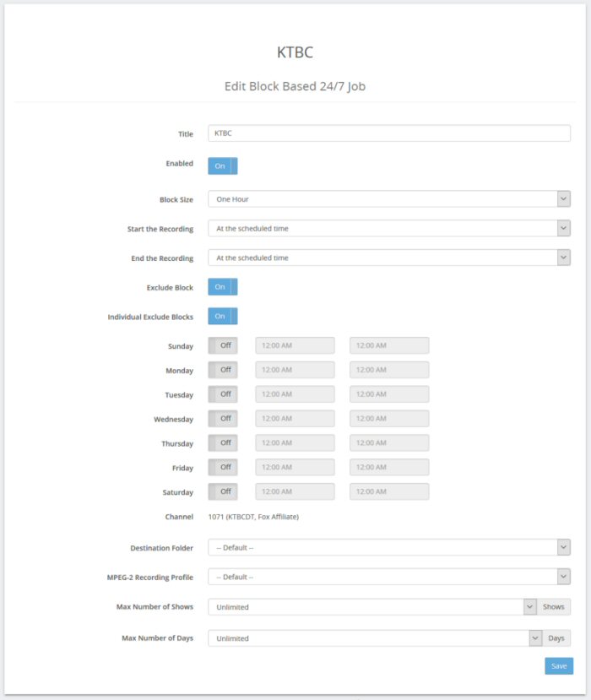The width and height of the screenshot is (591, 700).
Task: Click the channel text 1071 (KTBCDT, Fox Affiliate)
Action: pos(253,517)
